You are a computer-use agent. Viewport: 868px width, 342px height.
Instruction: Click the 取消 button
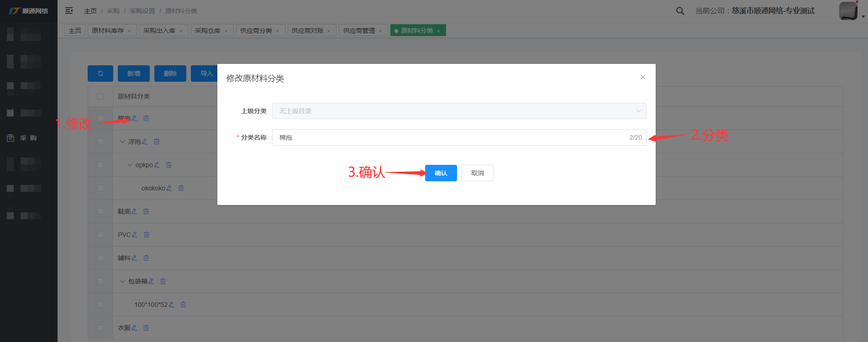[x=477, y=173]
